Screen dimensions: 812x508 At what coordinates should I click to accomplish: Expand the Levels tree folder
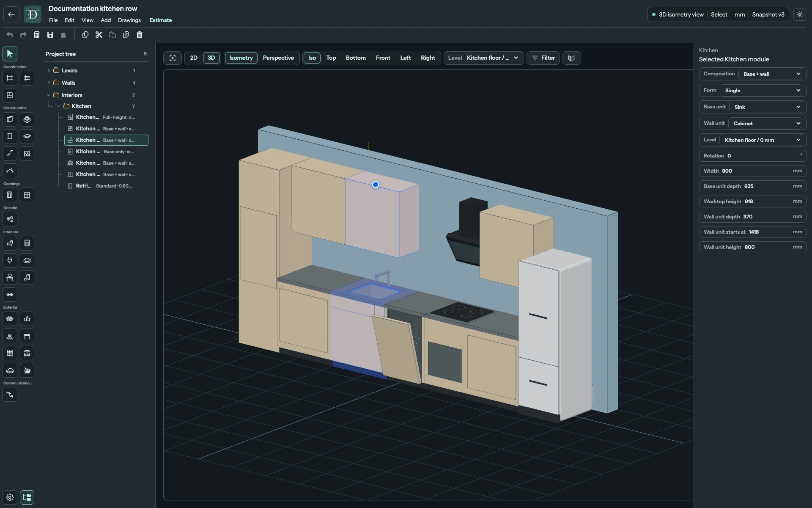coord(49,71)
